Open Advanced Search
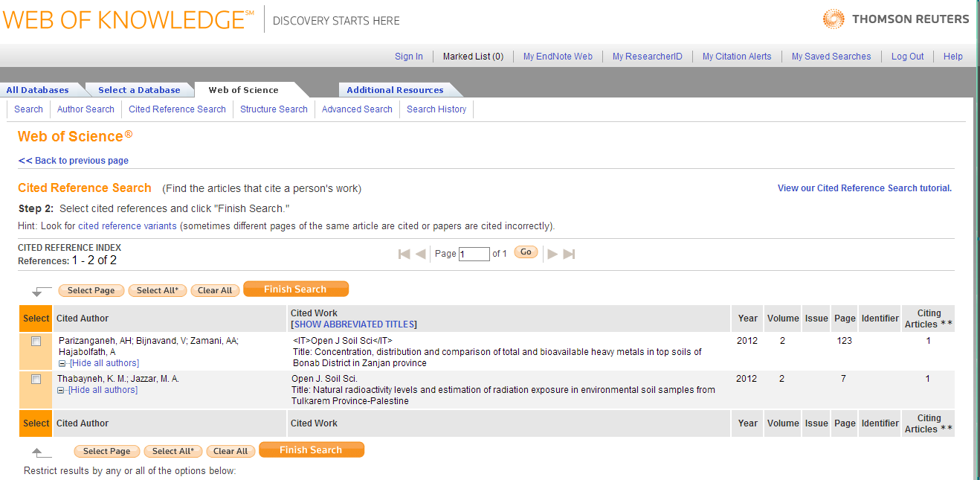 click(x=357, y=109)
